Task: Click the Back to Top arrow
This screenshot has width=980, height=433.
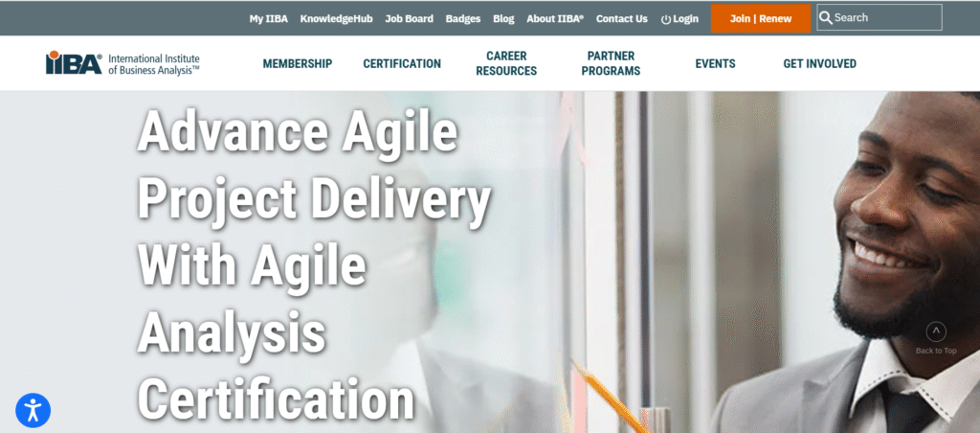Action: [936, 331]
